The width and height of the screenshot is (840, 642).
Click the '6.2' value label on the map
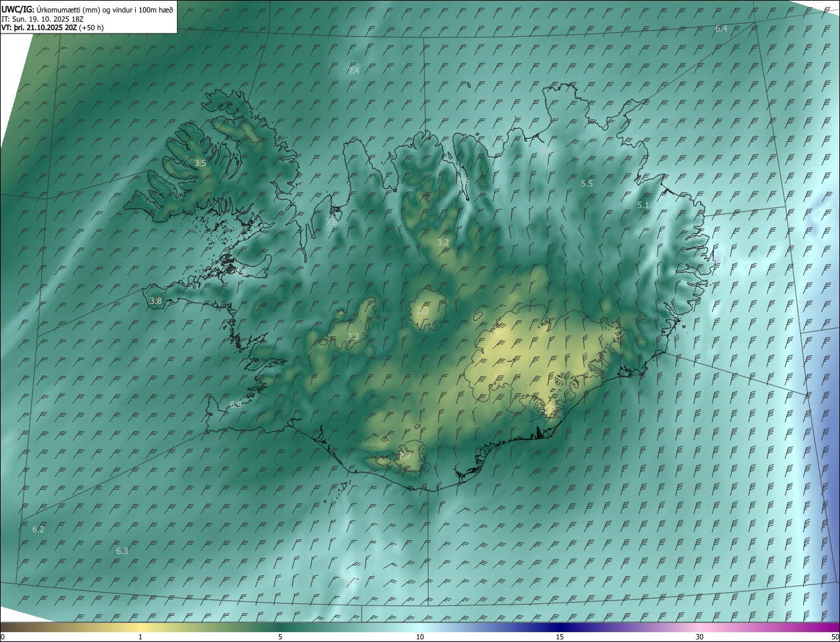coord(38,529)
